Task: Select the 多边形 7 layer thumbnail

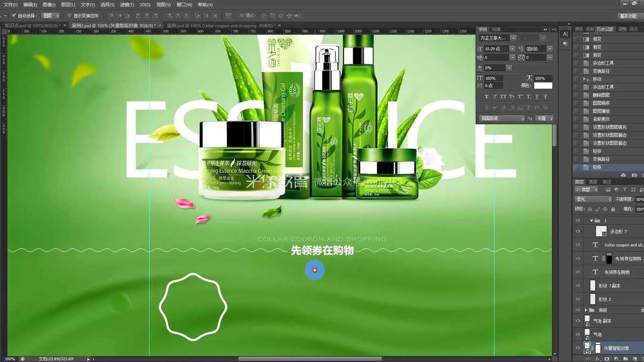Action: (601, 231)
